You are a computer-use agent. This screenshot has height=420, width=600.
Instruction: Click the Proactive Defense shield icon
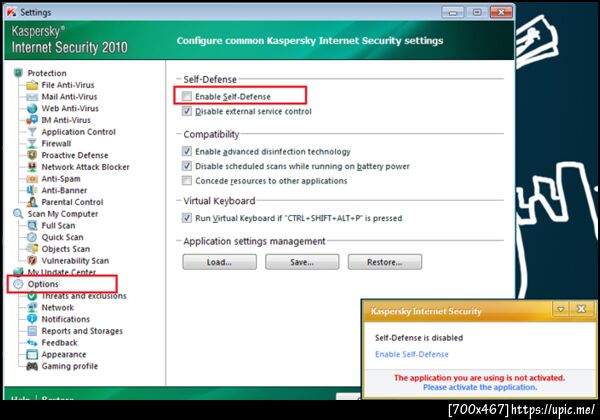(32, 155)
